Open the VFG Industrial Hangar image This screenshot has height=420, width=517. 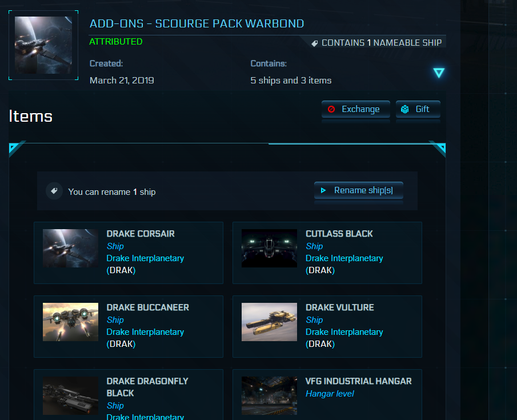269,396
